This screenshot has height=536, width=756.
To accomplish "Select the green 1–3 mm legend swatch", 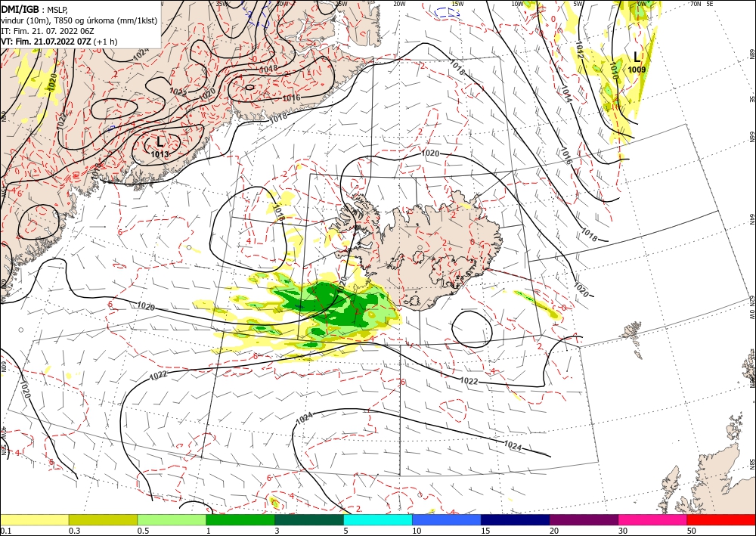I will click(240, 519).
